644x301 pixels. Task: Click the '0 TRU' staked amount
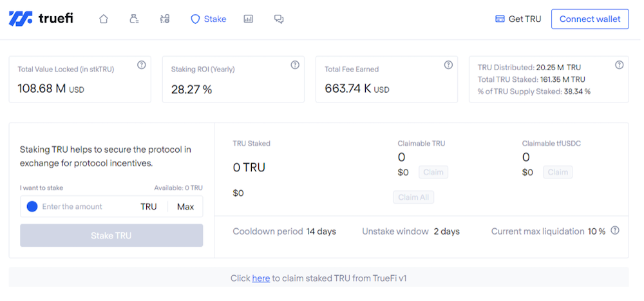point(249,168)
